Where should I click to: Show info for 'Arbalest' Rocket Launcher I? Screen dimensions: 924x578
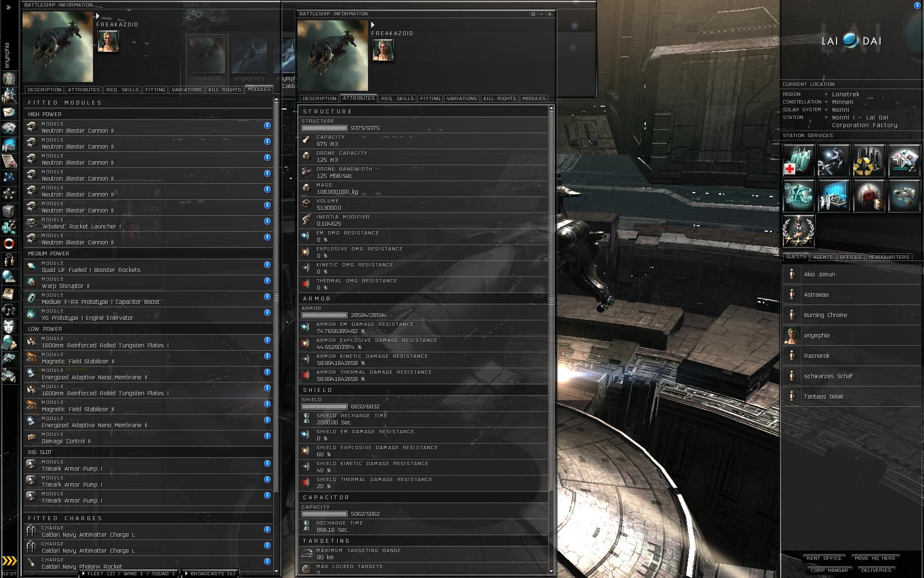pos(267,221)
